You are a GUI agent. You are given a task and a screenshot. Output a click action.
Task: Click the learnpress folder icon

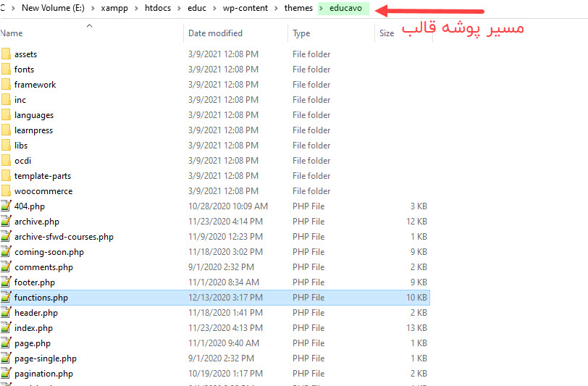(6, 130)
